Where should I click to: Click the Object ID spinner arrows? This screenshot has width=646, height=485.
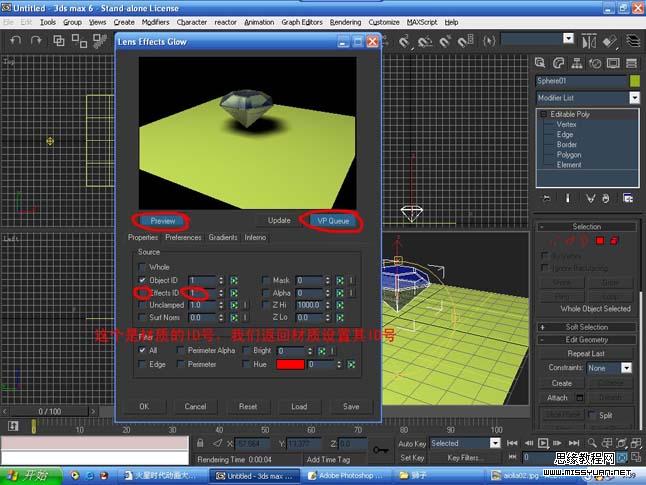point(221,281)
